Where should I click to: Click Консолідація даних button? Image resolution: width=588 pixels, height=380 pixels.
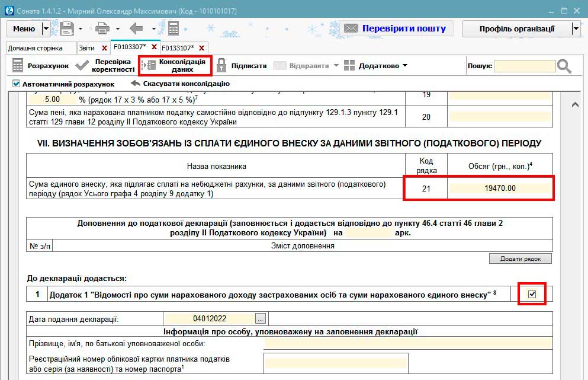click(x=175, y=66)
